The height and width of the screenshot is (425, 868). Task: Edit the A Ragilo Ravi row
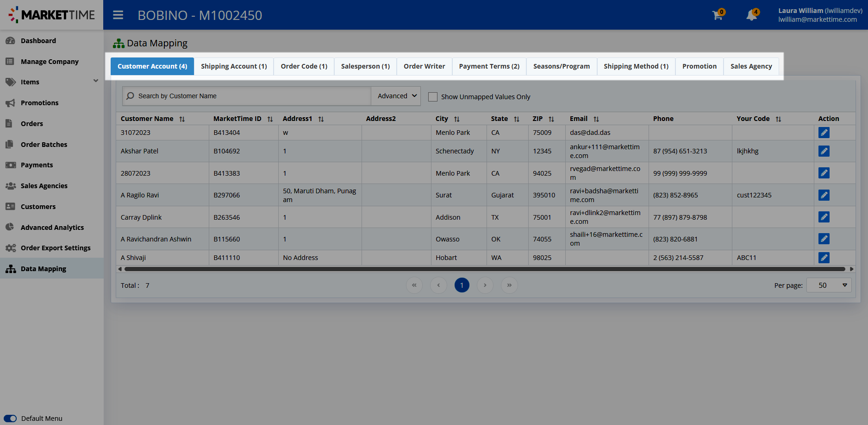coord(824,195)
